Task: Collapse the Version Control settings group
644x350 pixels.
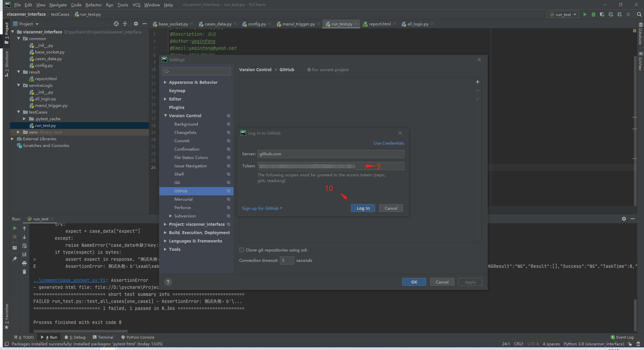Action: (x=165, y=116)
